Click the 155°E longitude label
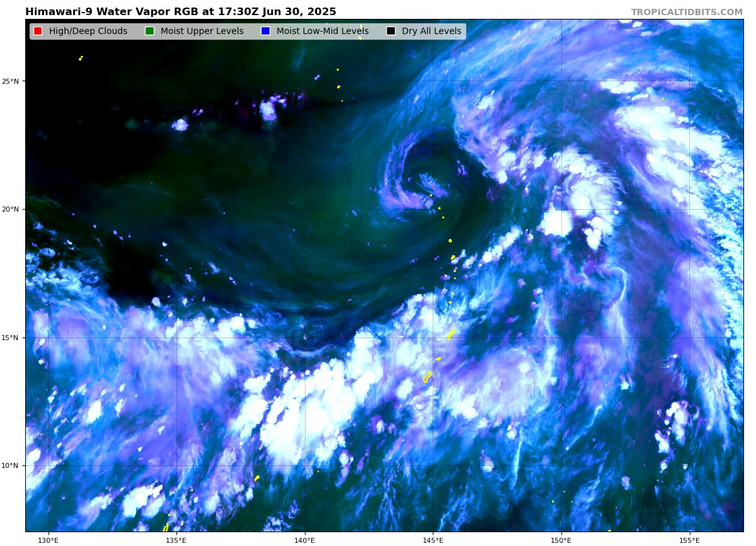This screenshot has height=546, width=756. coord(690,540)
